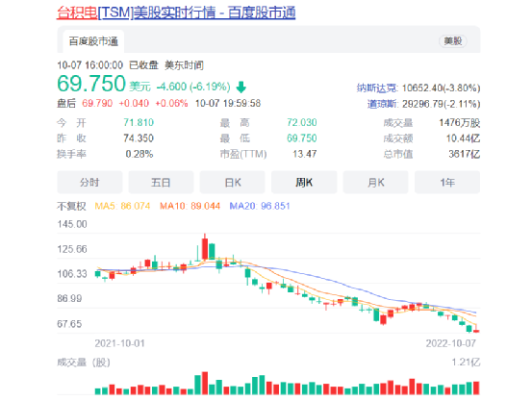Click the 不复权 label

[x=71, y=206]
